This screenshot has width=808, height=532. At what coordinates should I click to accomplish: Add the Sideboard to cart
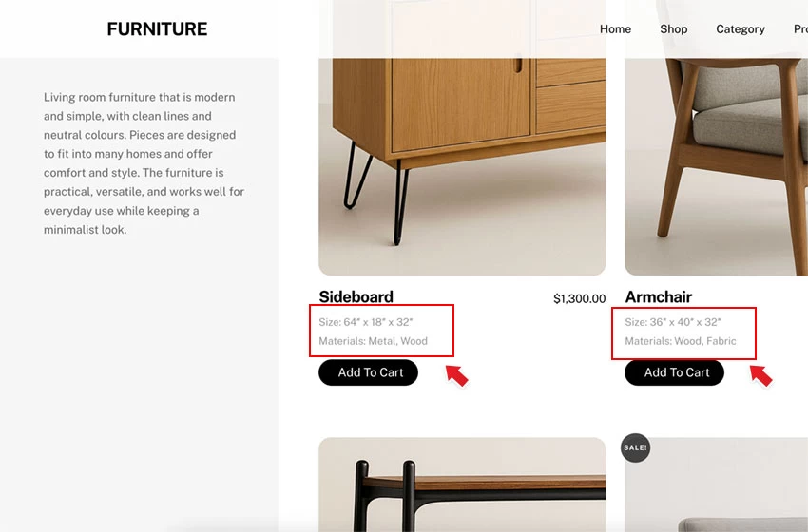(x=368, y=372)
